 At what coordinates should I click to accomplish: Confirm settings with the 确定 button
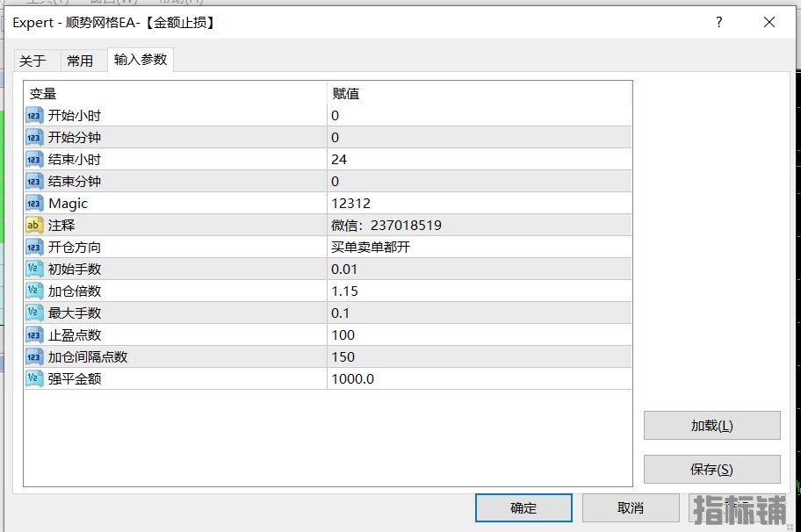click(x=523, y=507)
